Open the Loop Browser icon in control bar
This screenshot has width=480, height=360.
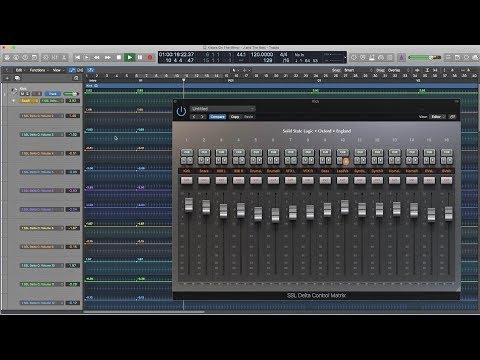click(466, 57)
